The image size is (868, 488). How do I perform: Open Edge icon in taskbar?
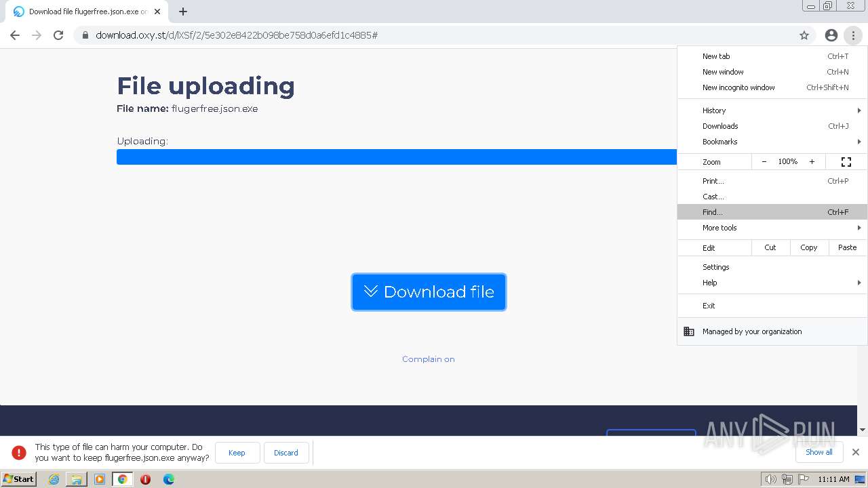pyautogui.click(x=169, y=479)
